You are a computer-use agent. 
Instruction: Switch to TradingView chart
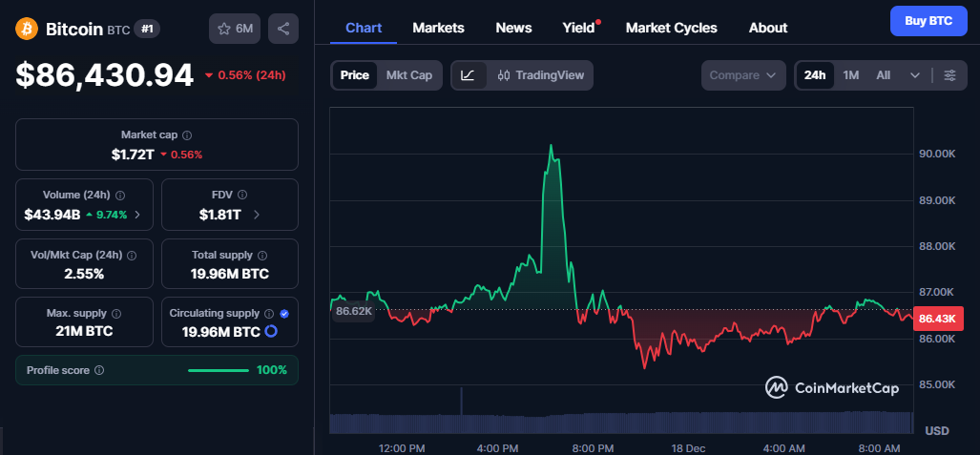541,75
